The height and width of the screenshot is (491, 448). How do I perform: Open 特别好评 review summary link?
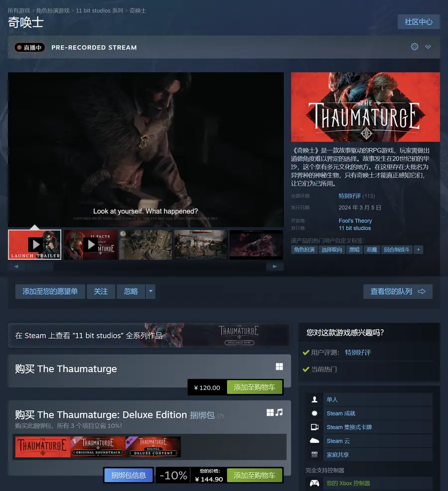point(349,196)
